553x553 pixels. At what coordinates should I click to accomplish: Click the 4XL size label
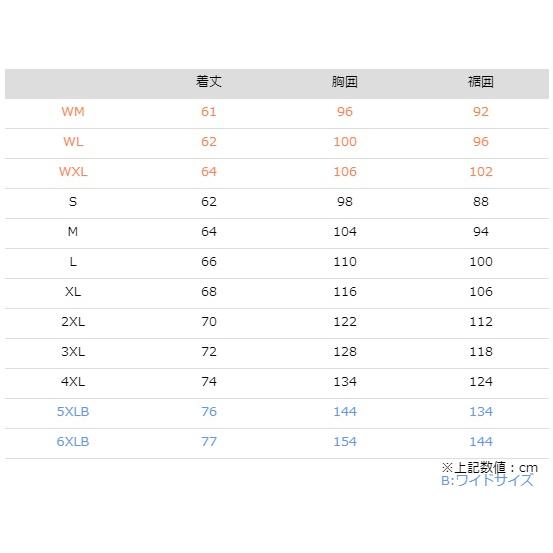tap(73, 382)
